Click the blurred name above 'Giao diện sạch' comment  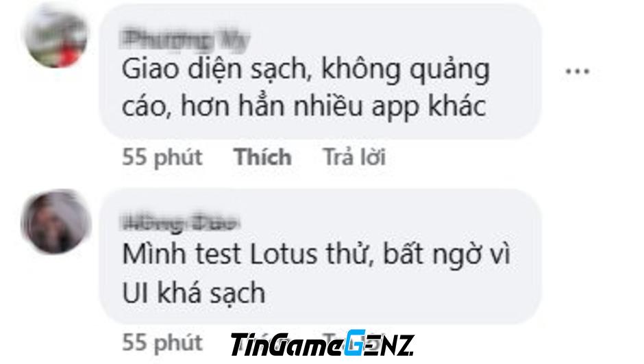coord(186,41)
